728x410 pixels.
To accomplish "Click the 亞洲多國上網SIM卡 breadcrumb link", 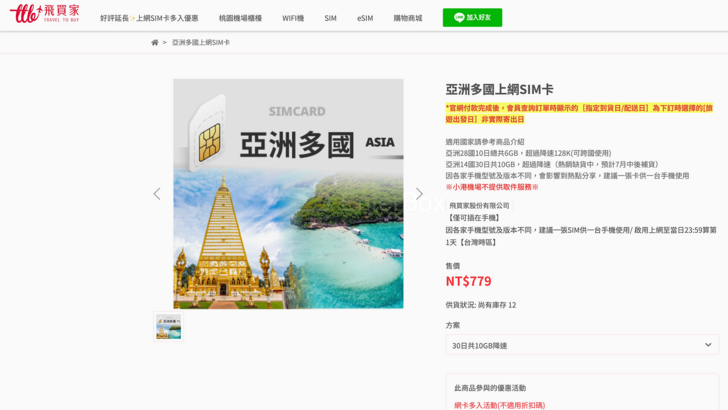I will 201,42.
